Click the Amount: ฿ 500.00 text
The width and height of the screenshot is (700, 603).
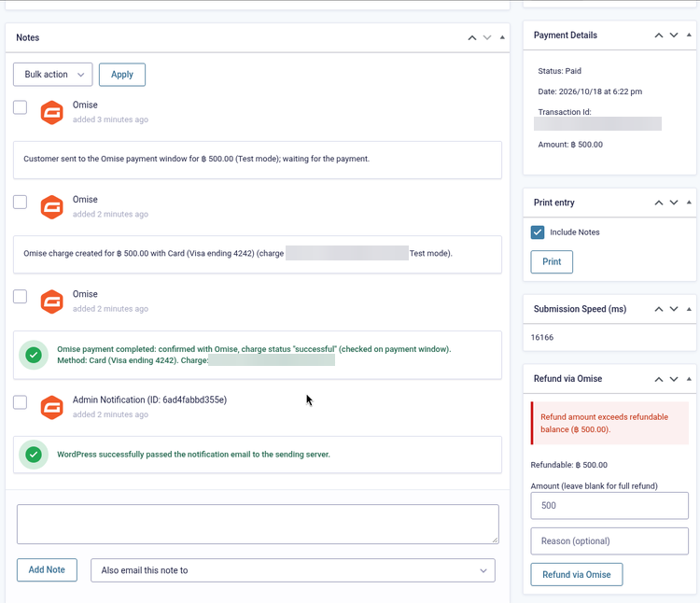(570, 145)
